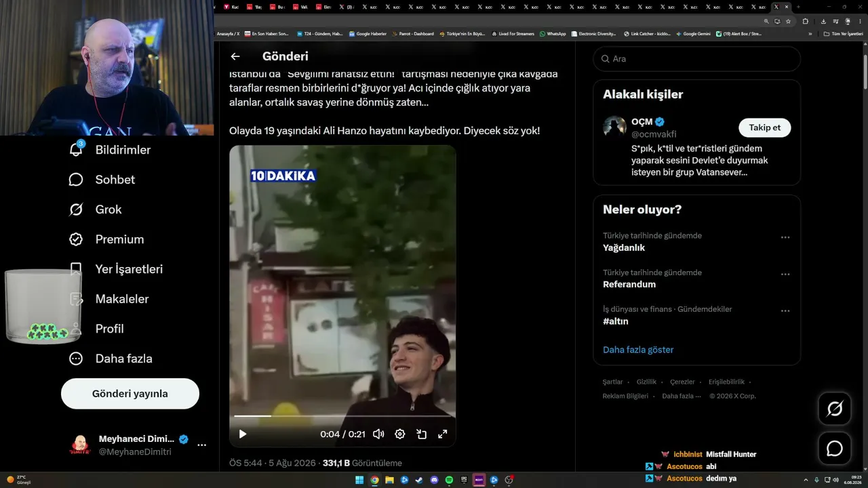Open more options for #altın trend
The height and width of the screenshot is (488, 868).
click(785, 311)
